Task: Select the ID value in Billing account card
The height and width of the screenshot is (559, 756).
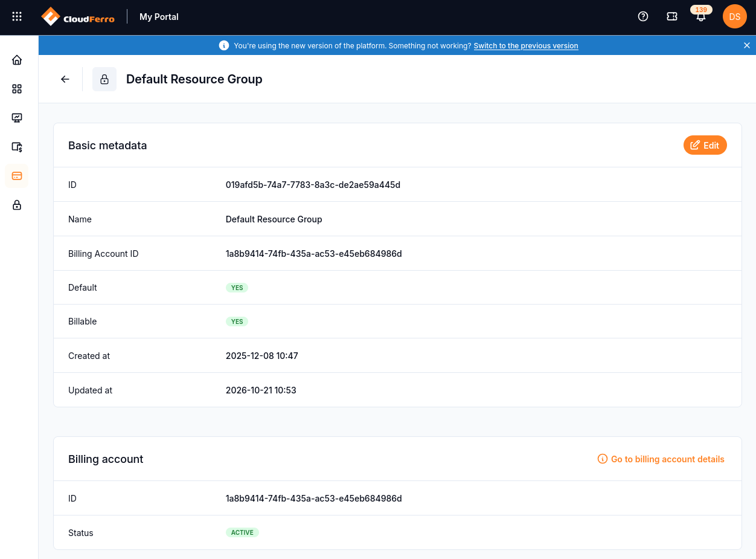Action: coord(314,499)
